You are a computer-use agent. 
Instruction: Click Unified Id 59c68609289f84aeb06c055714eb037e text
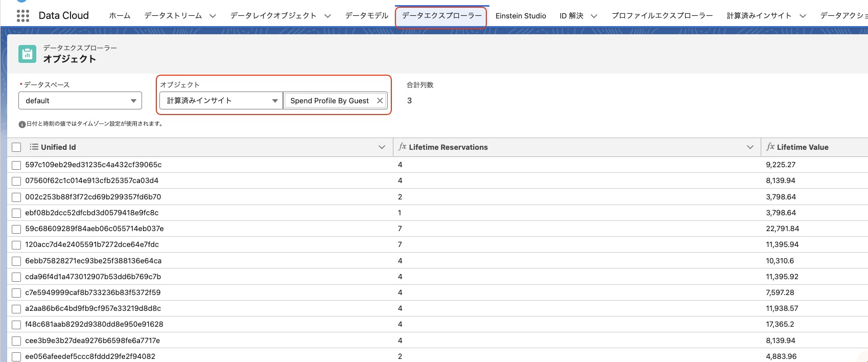(x=95, y=229)
